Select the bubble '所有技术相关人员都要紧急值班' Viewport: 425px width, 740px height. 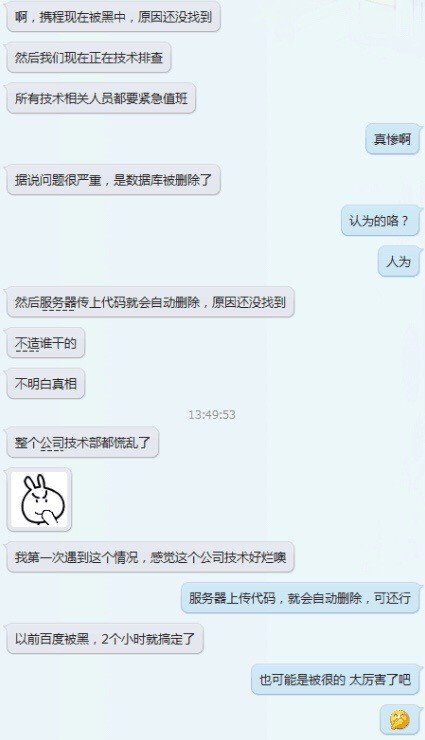(101, 99)
